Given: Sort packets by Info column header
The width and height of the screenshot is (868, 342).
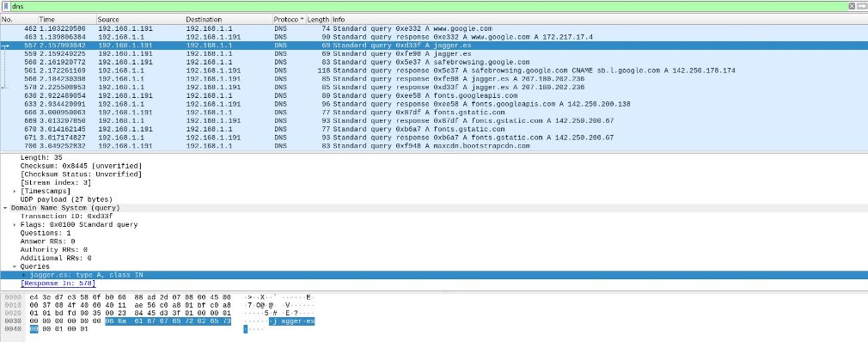Looking at the screenshot, I should [x=599, y=20].
